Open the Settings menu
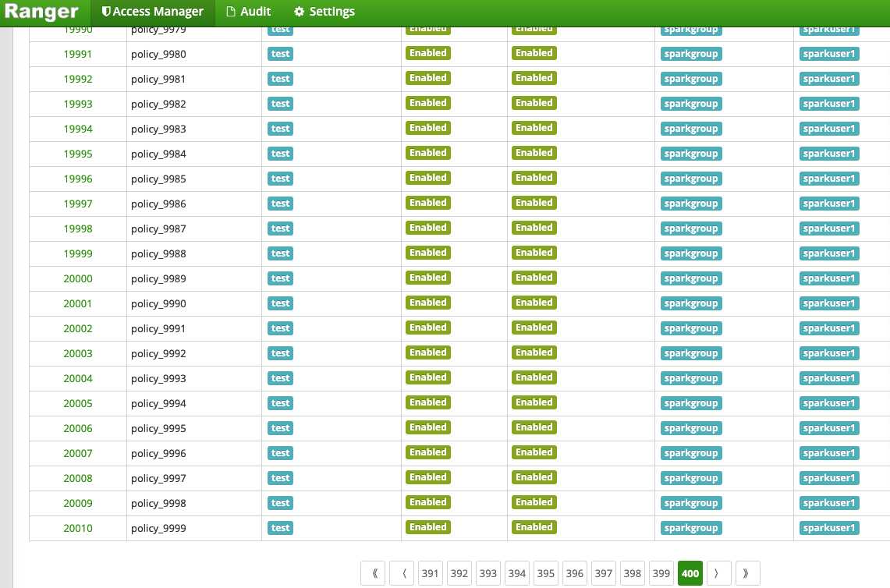 [x=324, y=12]
